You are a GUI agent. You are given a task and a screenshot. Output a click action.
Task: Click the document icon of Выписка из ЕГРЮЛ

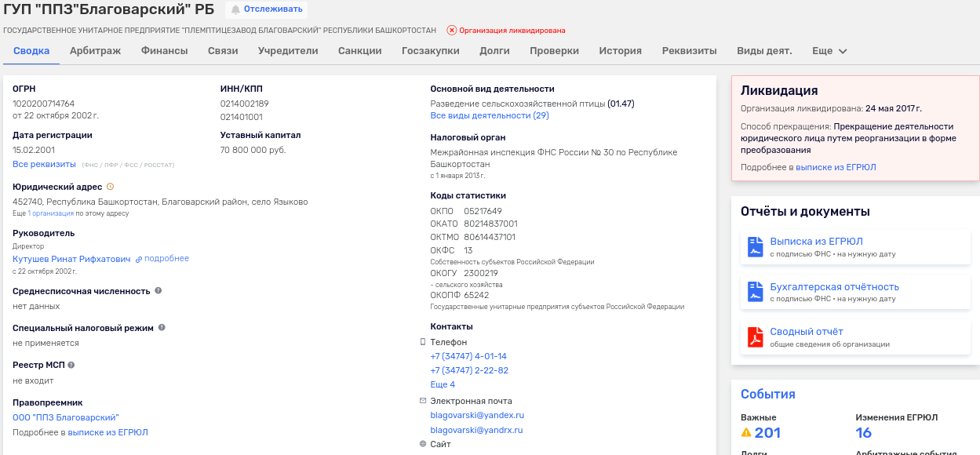click(x=755, y=247)
